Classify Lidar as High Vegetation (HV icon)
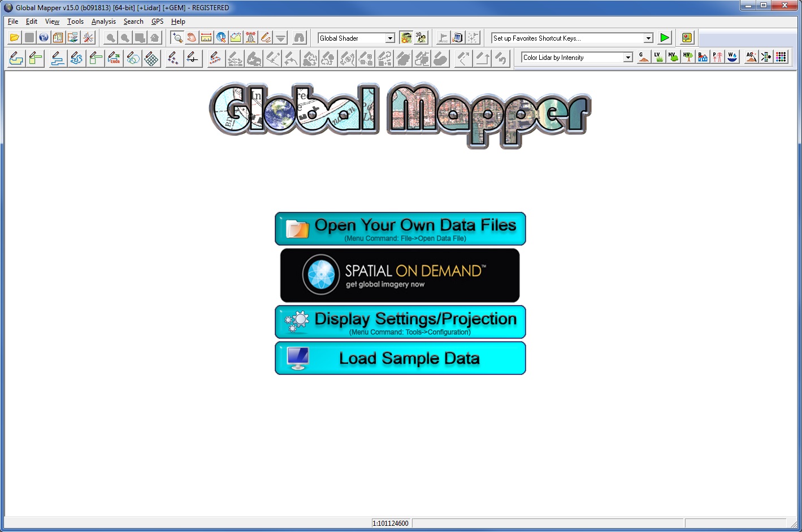Viewport: 802px width, 532px height. coord(687,57)
